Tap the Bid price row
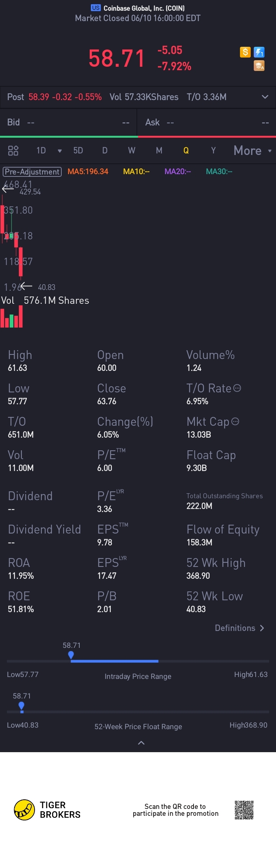Screen dimensions: 276x868 68,122
